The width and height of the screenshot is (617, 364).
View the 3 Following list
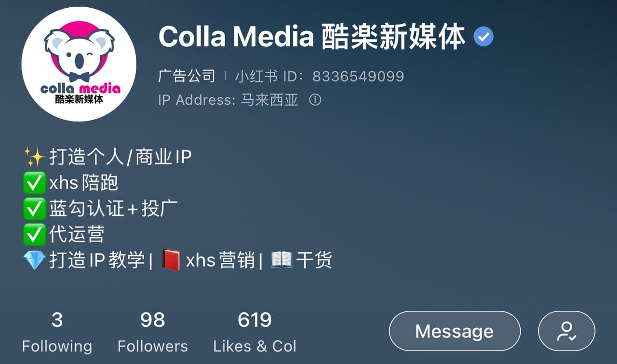tap(57, 332)
